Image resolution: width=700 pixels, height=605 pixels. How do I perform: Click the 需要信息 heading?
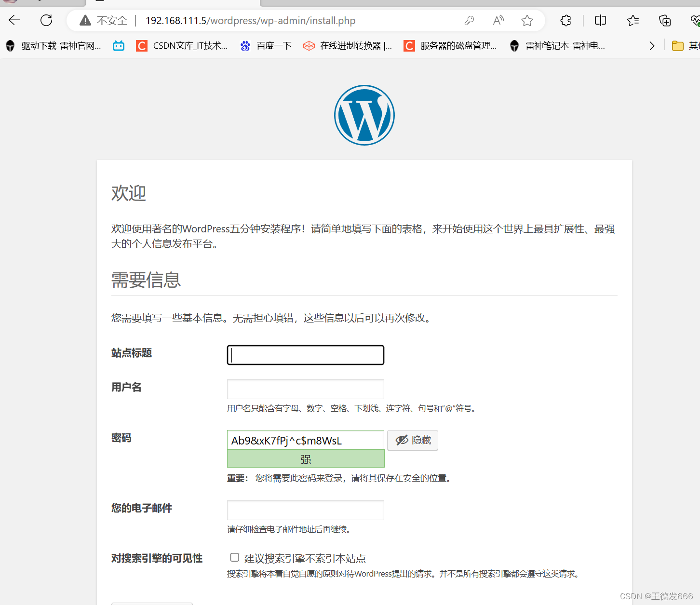[146, 280]
